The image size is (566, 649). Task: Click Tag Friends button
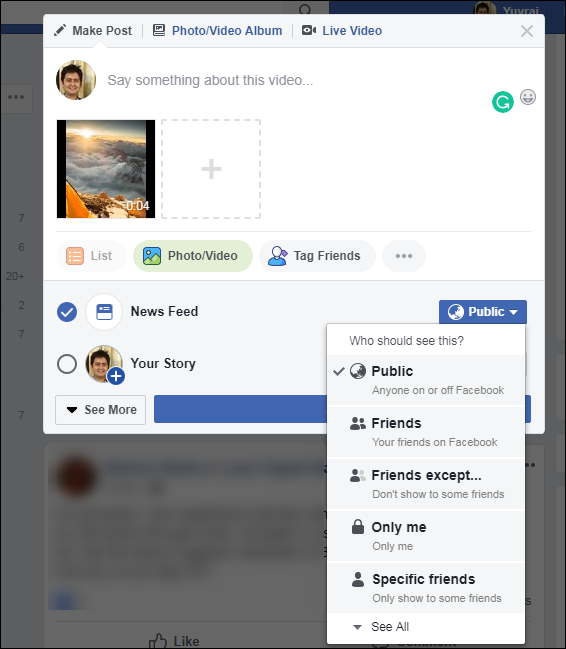coord(317,256)
